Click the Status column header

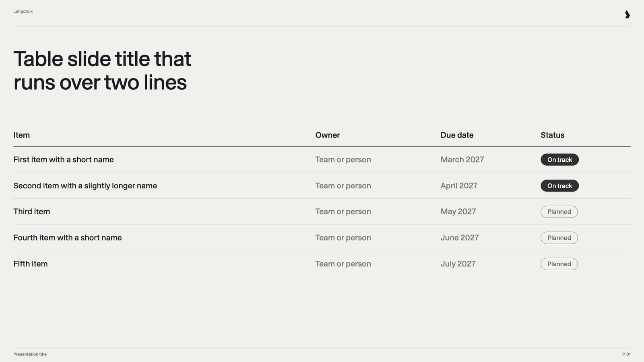552,135
